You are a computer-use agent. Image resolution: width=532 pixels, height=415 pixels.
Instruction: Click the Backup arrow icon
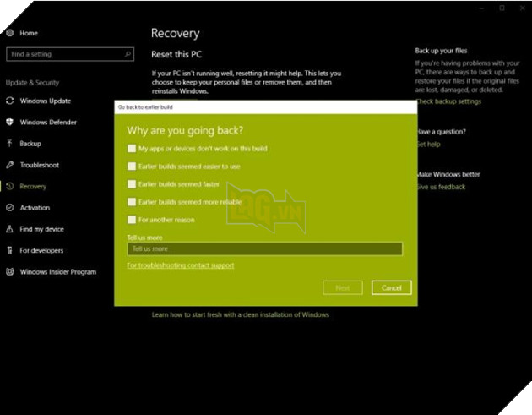click(10, 144)
